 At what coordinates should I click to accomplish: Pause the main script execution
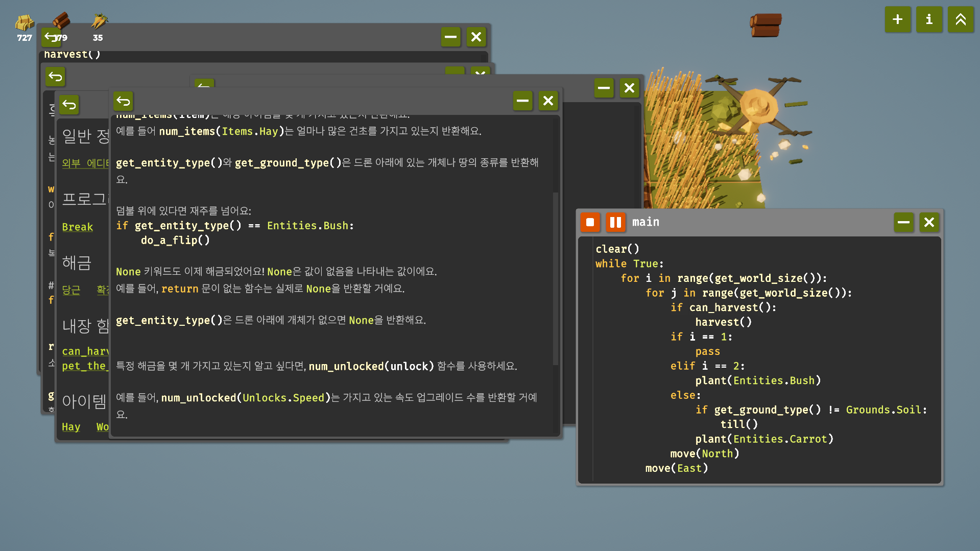click(x=615, y=222)
